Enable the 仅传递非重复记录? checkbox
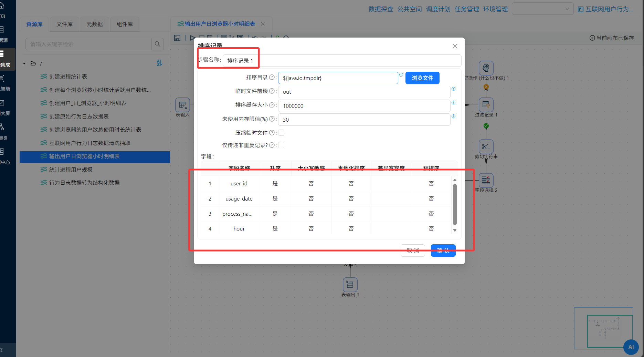The height and width of the screenshot is (357, 644). coord(281,145)
